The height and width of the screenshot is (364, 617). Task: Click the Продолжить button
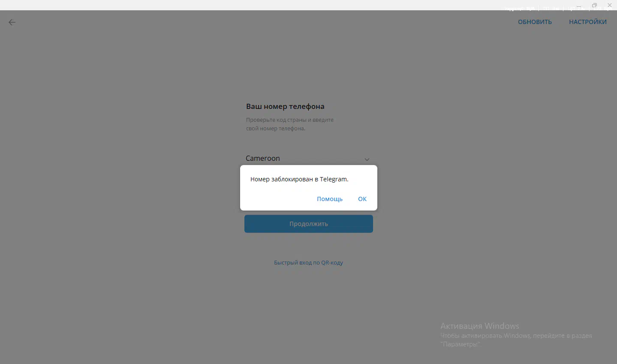tap(309, 224)
